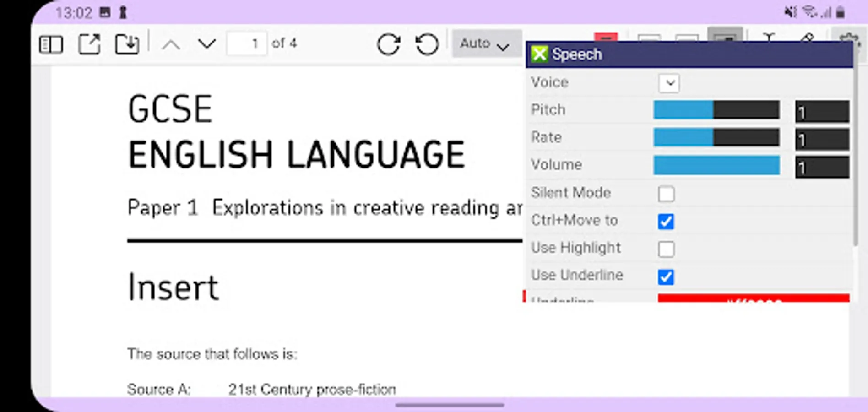Open the Voice selection dropdown

pyautogui.click(x=668, y=83)
